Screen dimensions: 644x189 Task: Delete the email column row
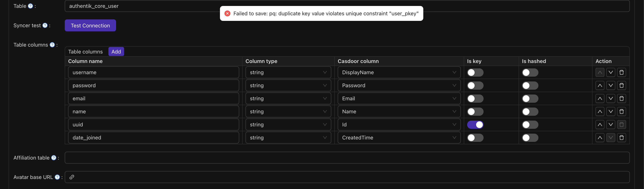click(x=621, y=98)
